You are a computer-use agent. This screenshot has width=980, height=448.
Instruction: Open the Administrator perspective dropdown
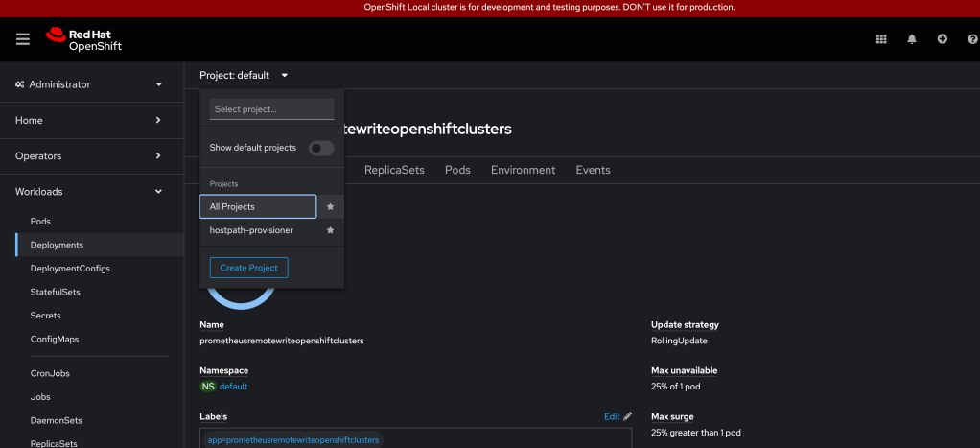[92, 84]
